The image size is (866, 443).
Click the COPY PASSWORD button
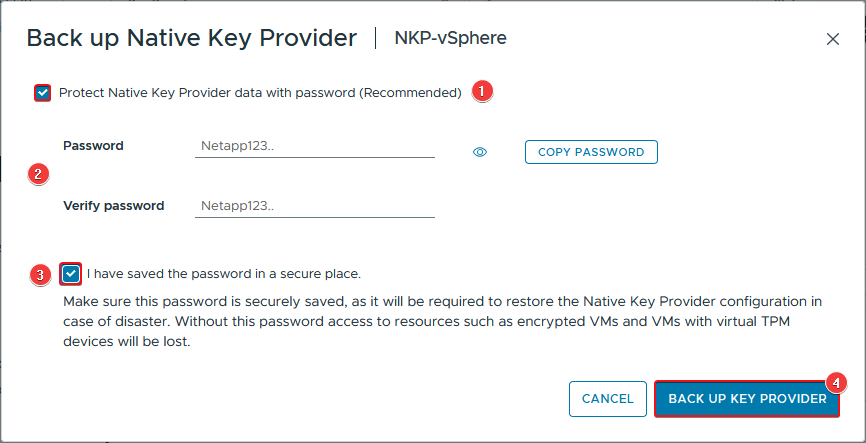pyautogui.click(x=591, y=152)
